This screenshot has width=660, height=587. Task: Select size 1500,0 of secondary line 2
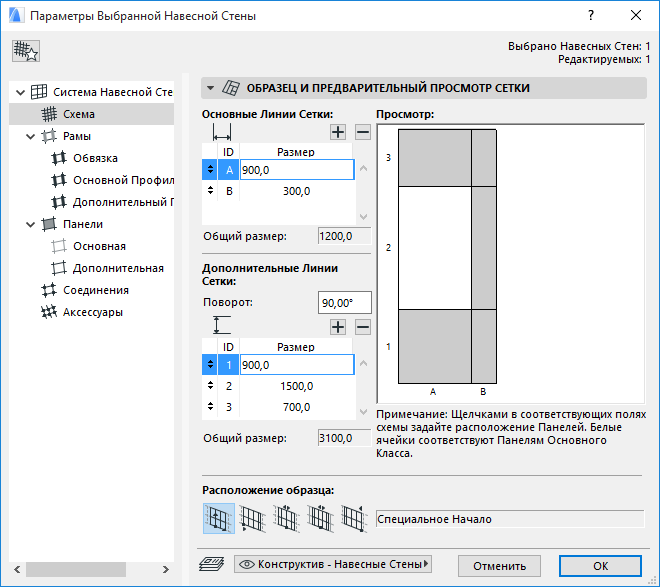(x=297, y=386)
